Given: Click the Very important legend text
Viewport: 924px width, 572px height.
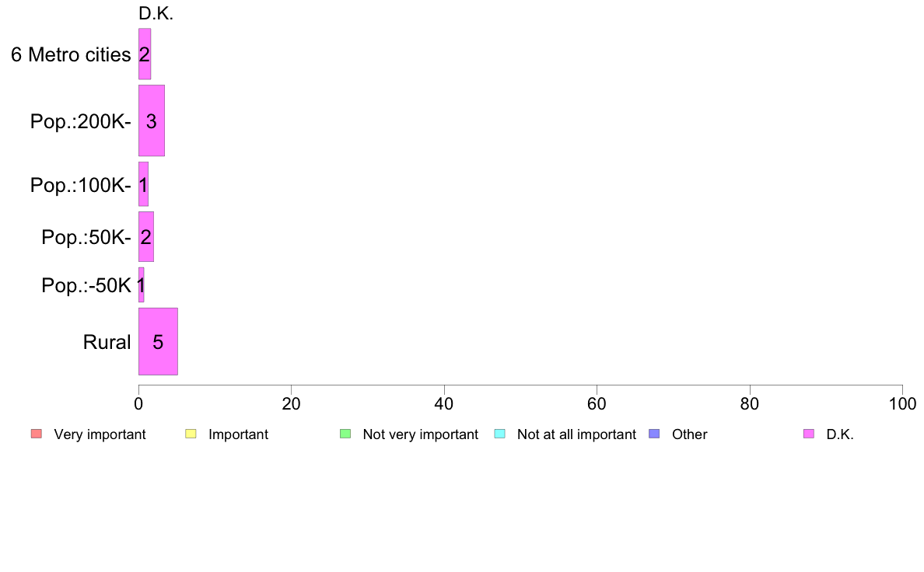Looking at the screenshot, I should coord(100,434).
